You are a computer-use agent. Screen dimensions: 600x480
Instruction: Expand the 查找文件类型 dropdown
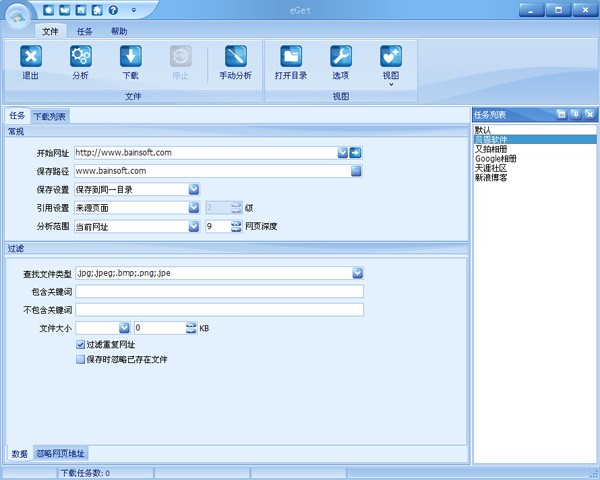pos(357,273)
